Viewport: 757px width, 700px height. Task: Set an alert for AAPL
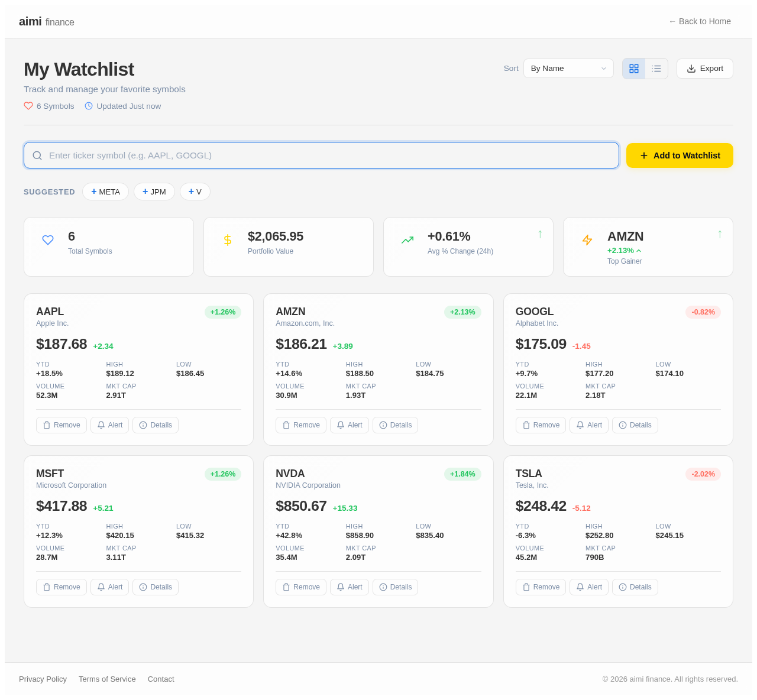click(109, 425)
